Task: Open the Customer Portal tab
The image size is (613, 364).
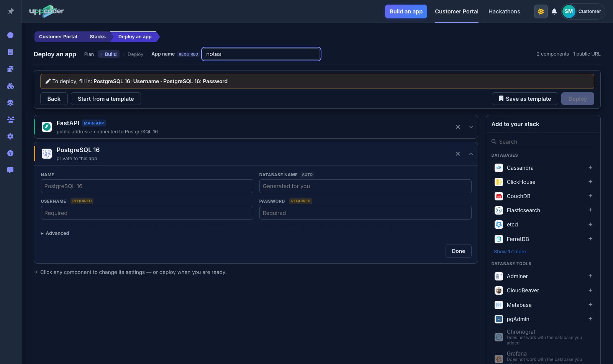Action: 456,11
